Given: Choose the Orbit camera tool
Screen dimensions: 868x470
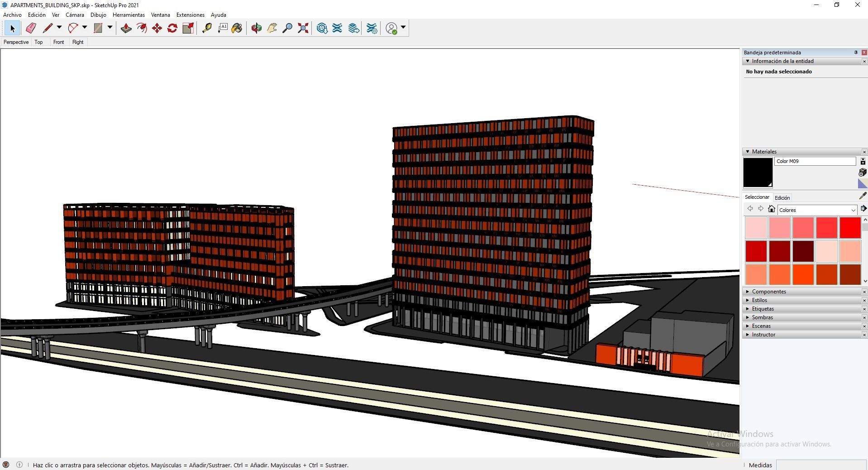Looking at the screenshot, I should (257, 28).
